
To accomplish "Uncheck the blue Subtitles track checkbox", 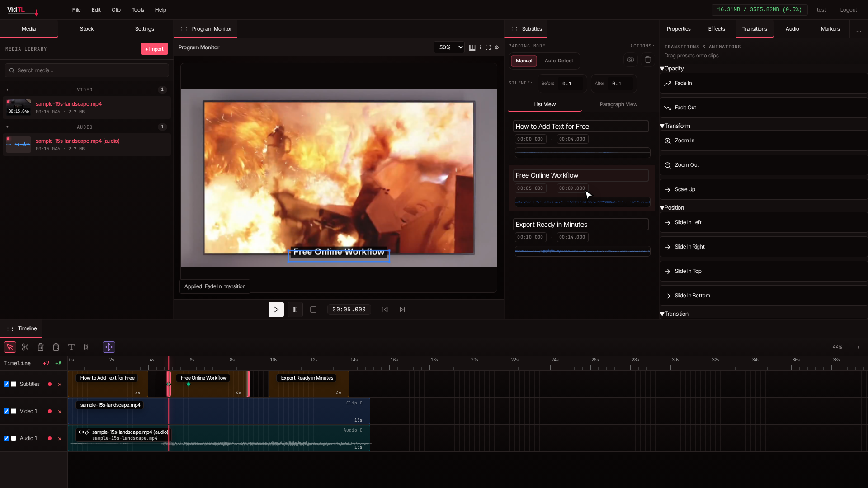I will [x=6, y=384].
